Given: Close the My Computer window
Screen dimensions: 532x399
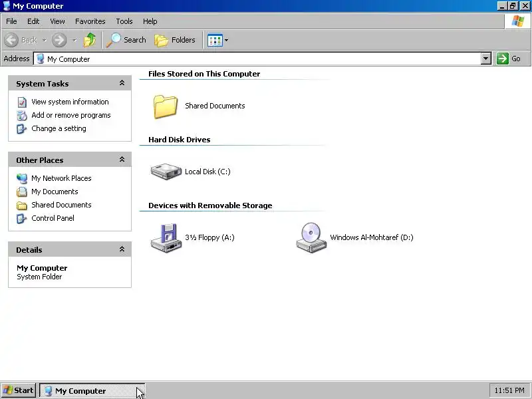Looking at the screenshot, I should (525, 6).
